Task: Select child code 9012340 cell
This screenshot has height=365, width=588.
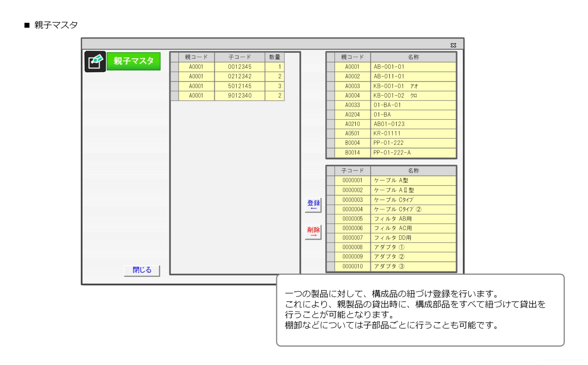Action: 240,96
